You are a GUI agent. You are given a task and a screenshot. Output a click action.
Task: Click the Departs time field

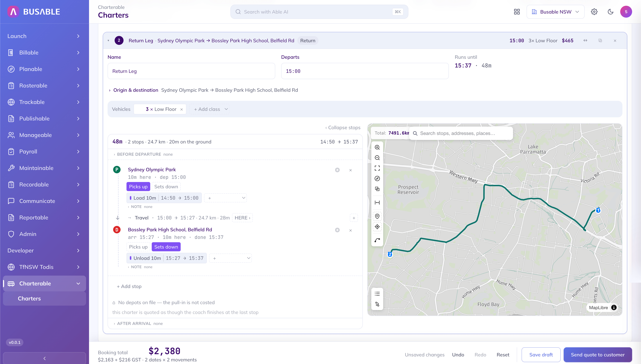pos(365,71)
